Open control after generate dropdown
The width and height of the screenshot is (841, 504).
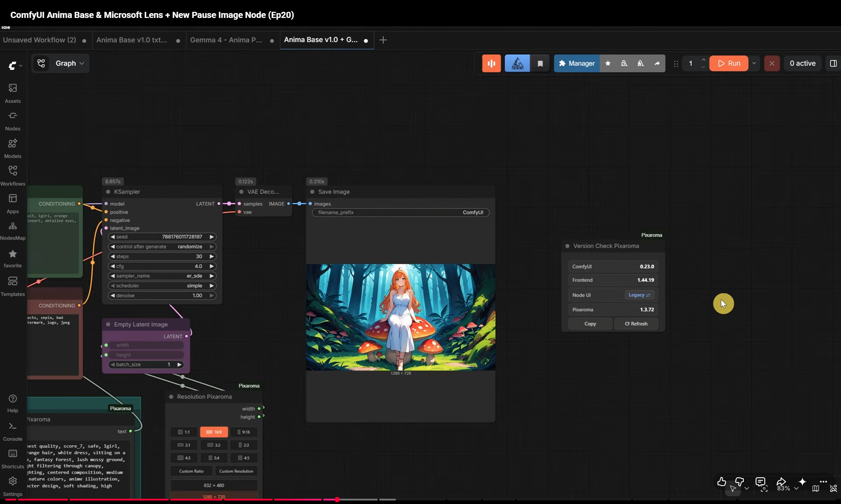(162, 247)
